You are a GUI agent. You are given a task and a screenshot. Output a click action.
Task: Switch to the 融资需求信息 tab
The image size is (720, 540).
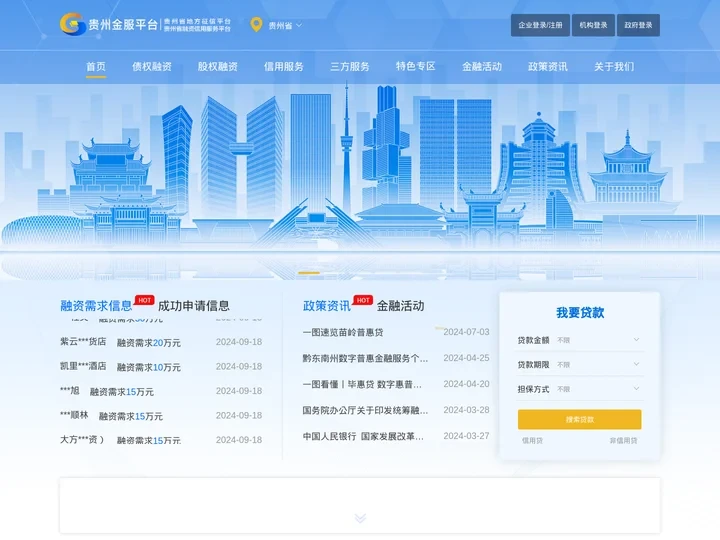coord(96,306)
